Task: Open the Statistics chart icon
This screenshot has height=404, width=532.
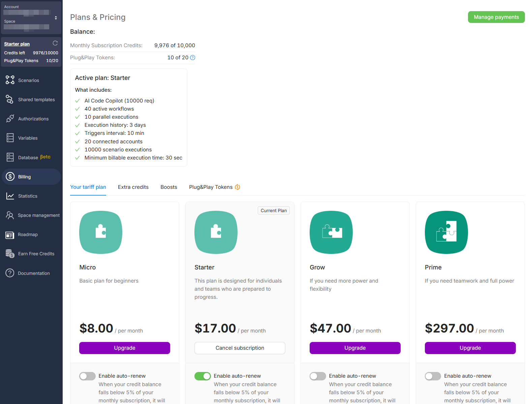Action: tap(10, 196)
